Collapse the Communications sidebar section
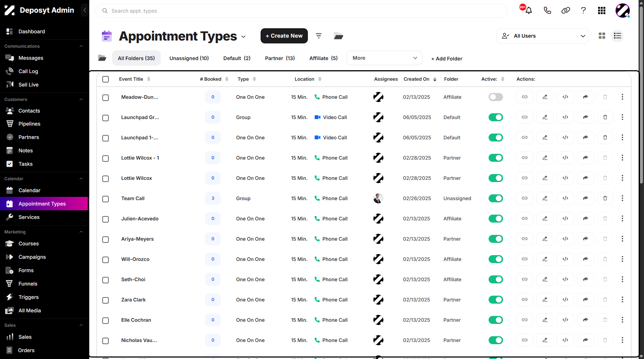The height and width of the screenshot is (359, 644). click(81, 46)
